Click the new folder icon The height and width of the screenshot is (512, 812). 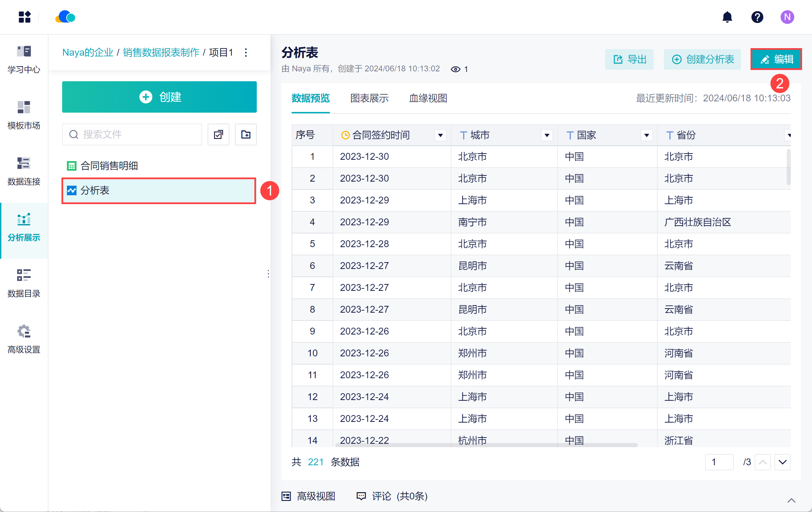click(246, 134)
